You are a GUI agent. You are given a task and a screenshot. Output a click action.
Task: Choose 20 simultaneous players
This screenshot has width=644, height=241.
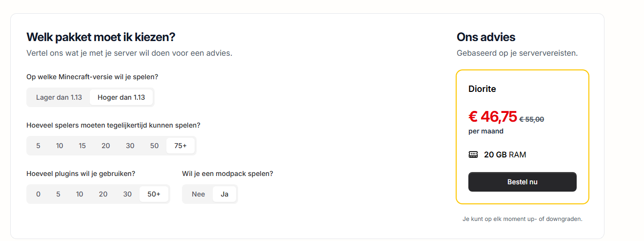pos(106,146)
